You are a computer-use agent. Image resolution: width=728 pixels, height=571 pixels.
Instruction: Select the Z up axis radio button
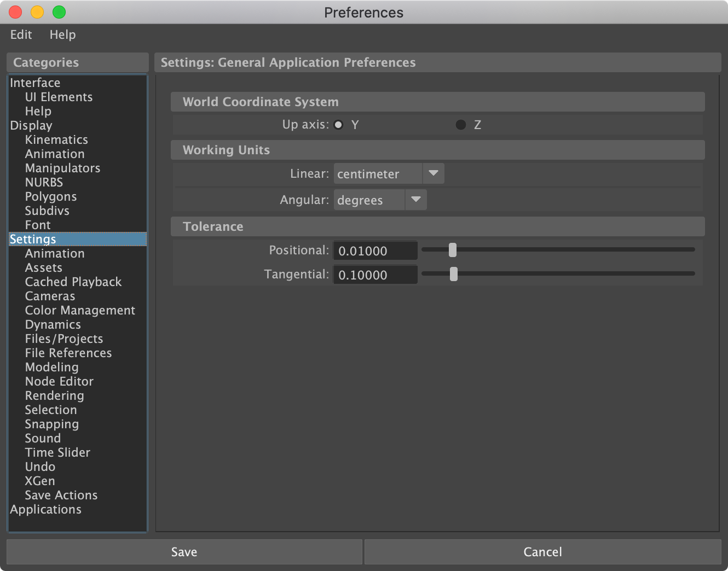coord(461,125)
